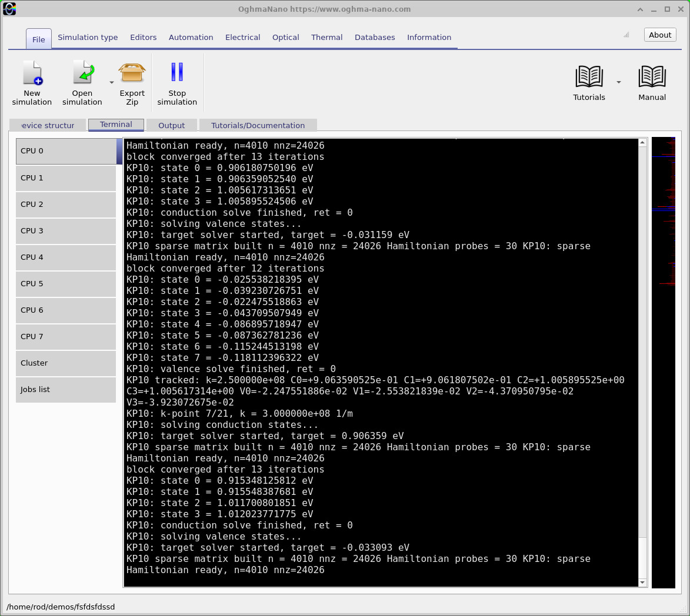The width and height of the screenshot is (690, 616).
Task: Select the CPU 5 terminal
Action: (66, 283)
